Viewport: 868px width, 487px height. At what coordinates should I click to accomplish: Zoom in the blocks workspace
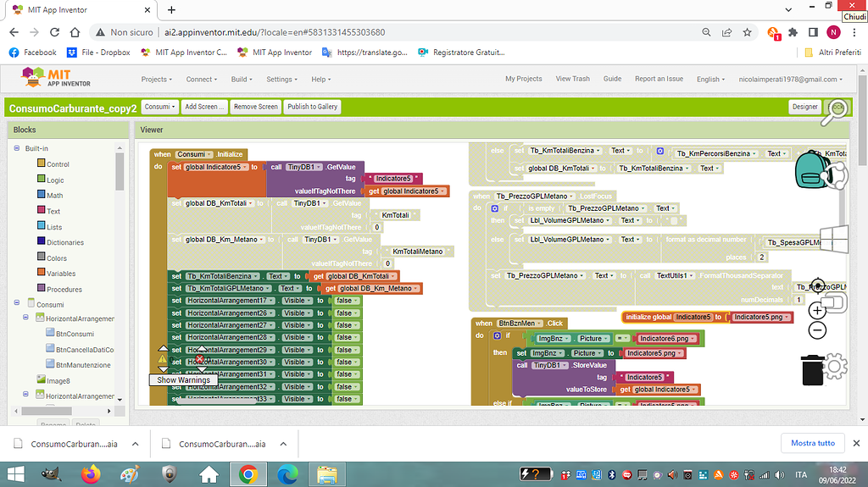[x=818, y=311]
